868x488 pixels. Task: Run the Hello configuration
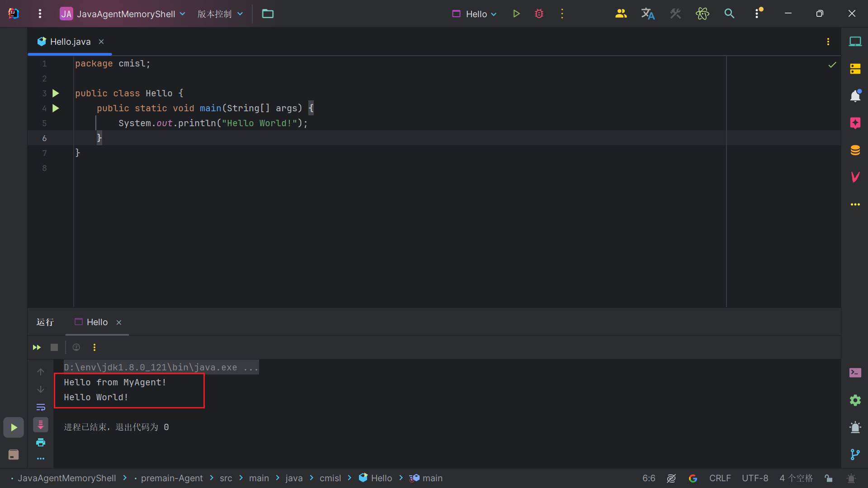click(x=516, y=14)
